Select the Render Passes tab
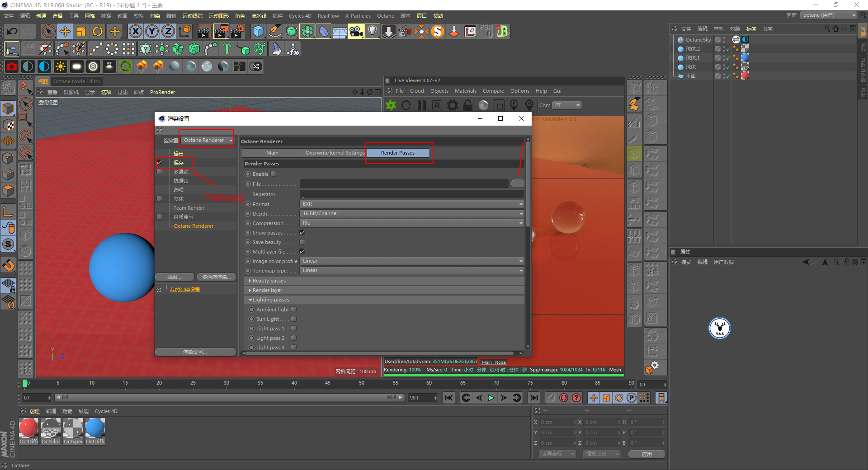The image size is (868, 470). [x=398, y=153]
